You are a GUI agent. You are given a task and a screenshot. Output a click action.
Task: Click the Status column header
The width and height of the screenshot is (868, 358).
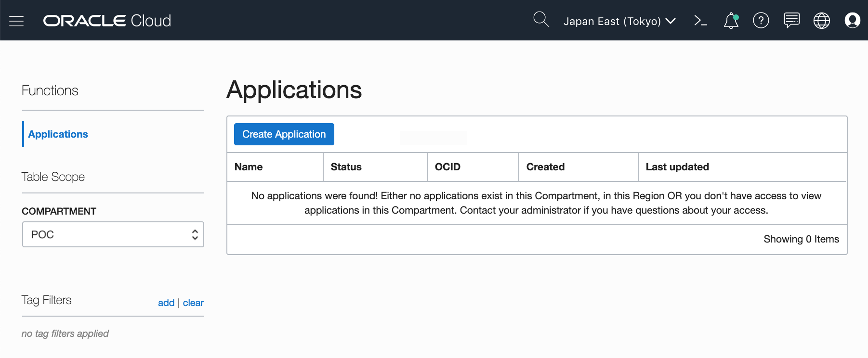[346, 167]
